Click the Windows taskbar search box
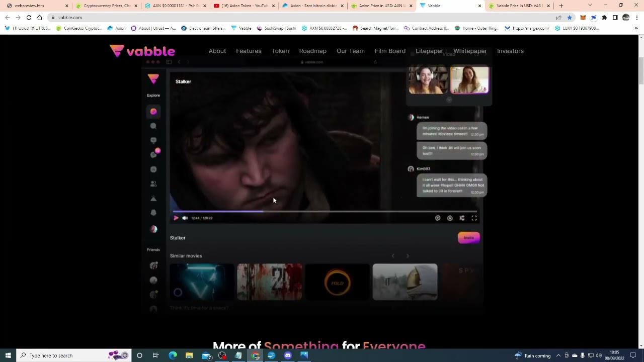 [x=73, y=355]
